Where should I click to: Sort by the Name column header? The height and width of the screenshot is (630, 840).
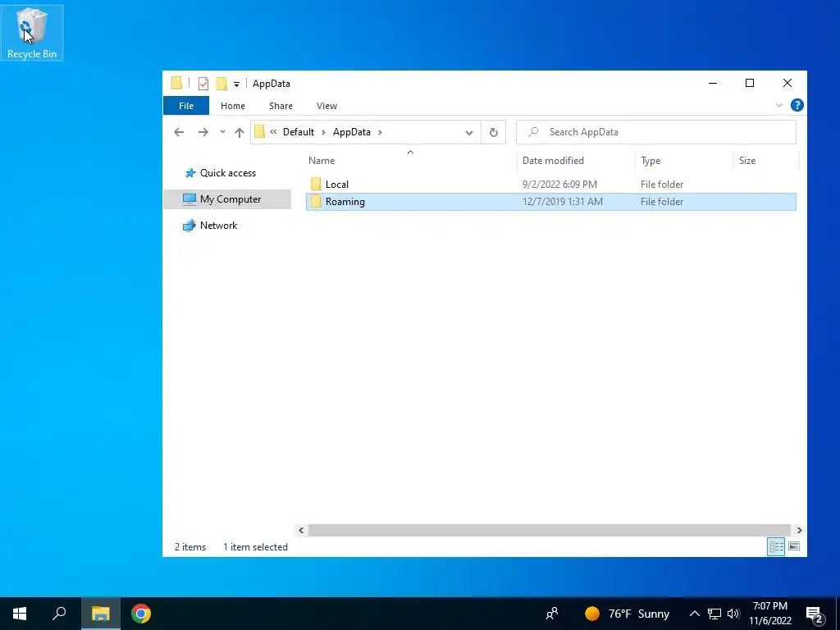[411, 160]
